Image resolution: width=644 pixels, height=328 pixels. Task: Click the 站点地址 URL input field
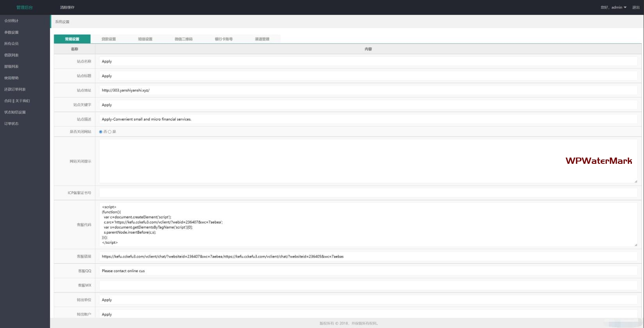[x=368, y=90]
